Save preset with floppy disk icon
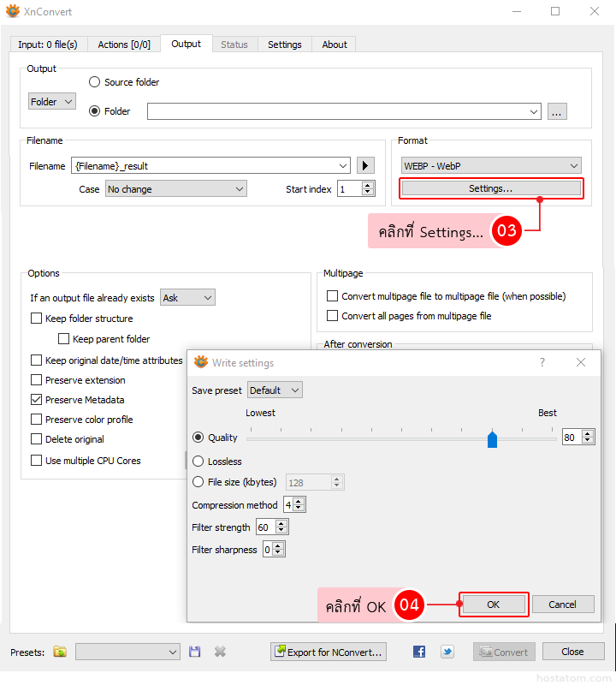This screenshot has height=685, width=616. [x=195, y=652]
